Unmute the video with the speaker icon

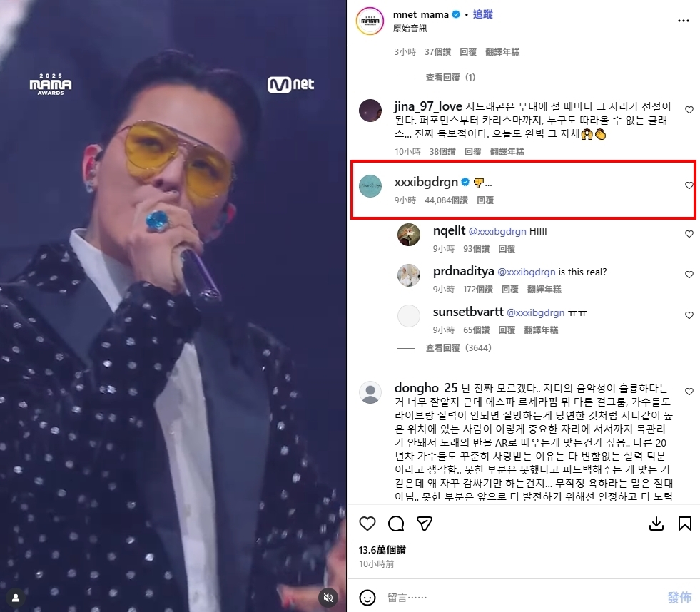(x=328, y=598)
